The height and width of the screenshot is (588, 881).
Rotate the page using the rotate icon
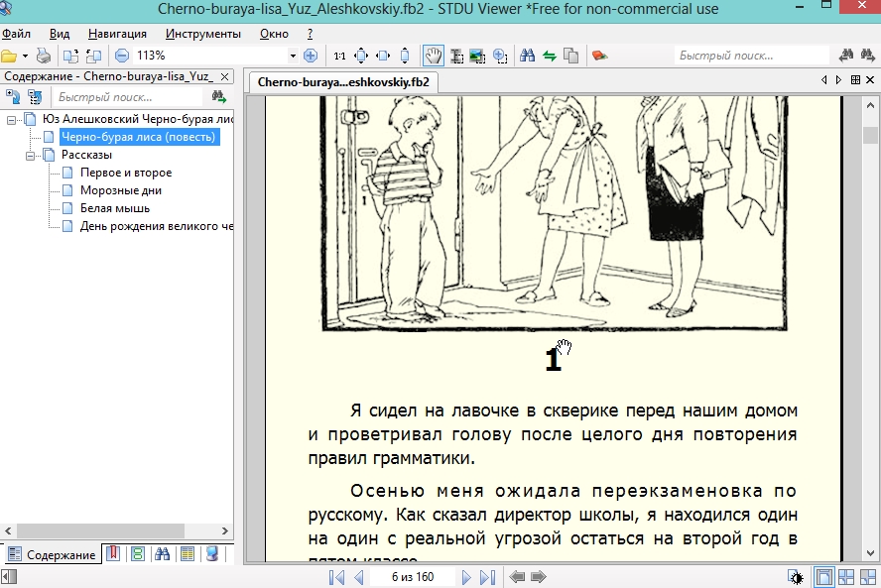70,56
